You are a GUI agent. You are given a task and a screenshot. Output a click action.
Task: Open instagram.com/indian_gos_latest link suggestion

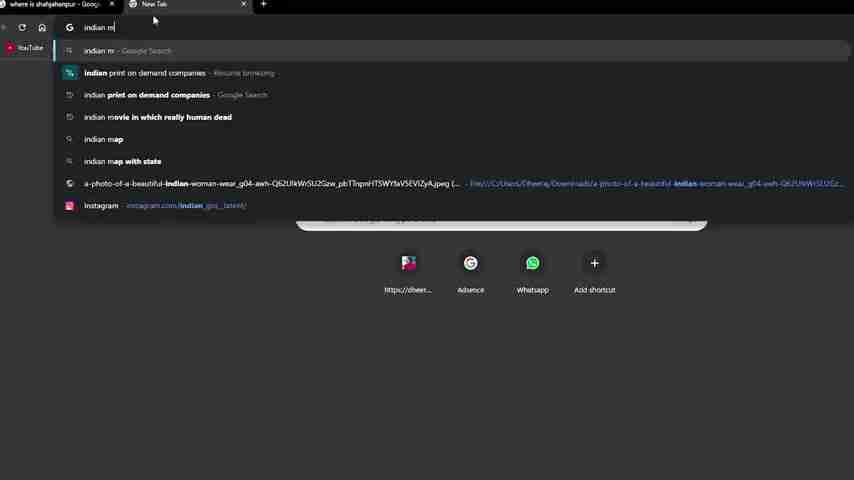(186, 206)
